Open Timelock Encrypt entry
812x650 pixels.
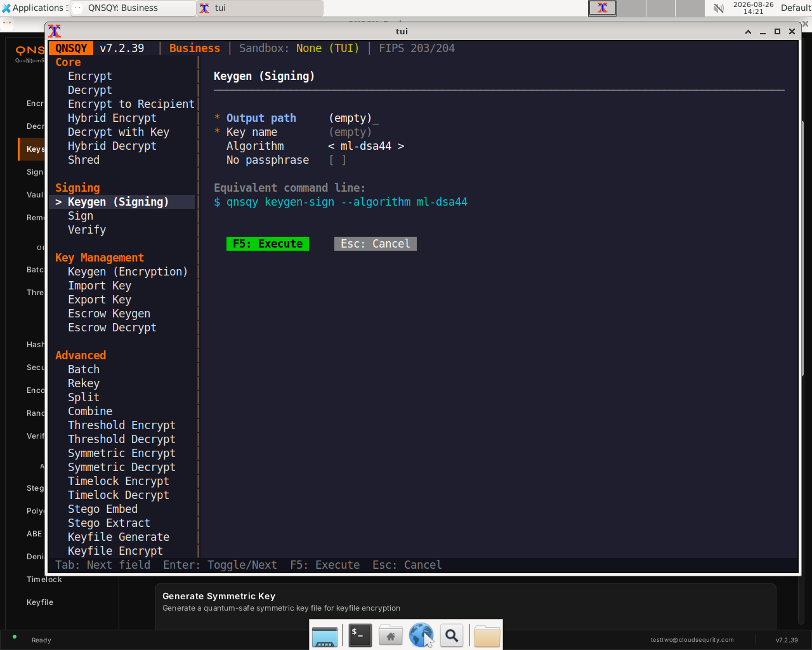click(119, 481)
